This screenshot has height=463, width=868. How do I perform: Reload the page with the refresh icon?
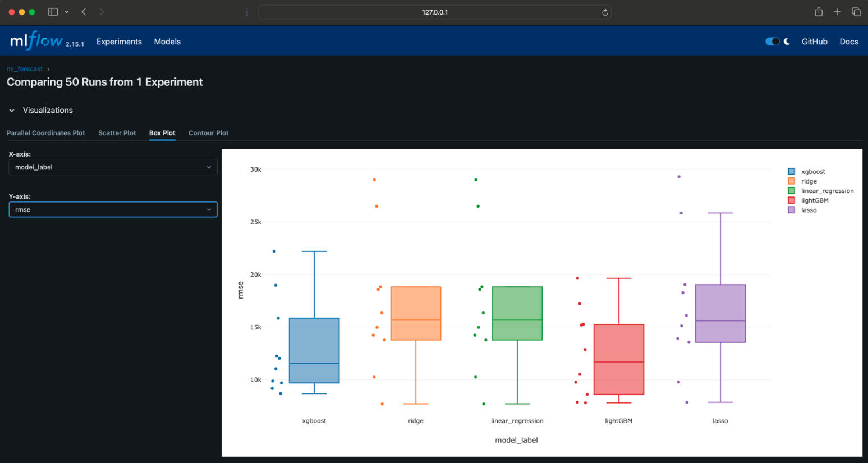[604, 12]
